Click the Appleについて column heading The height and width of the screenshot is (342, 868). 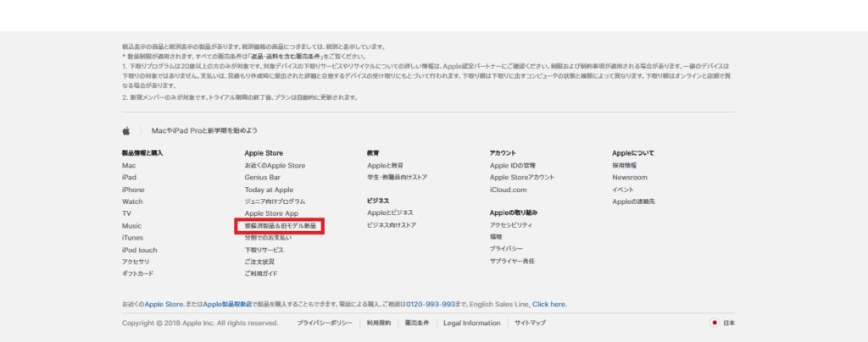[632, 153]
